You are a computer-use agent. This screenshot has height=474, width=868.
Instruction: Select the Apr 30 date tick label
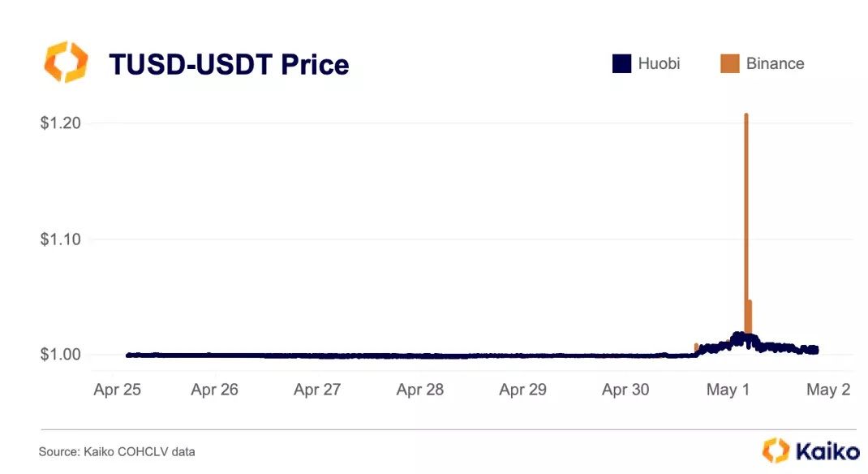tap(625, 390)
